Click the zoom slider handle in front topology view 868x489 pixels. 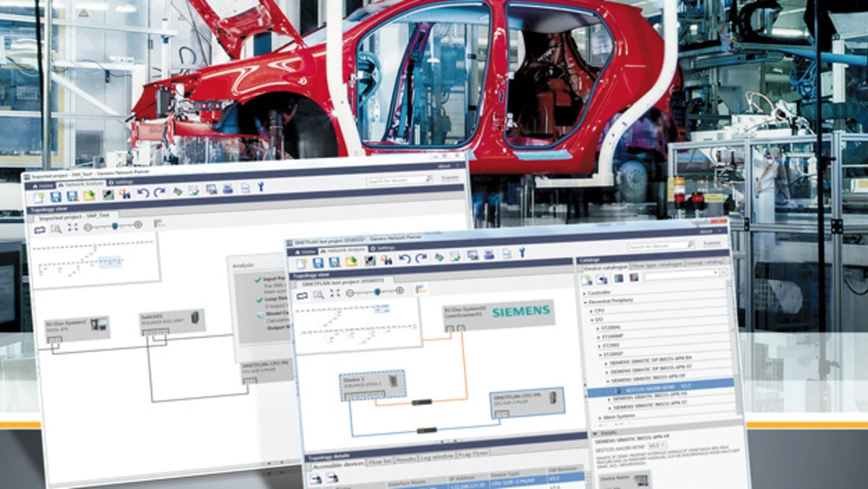pyautogui.click(x=377, y=291)
